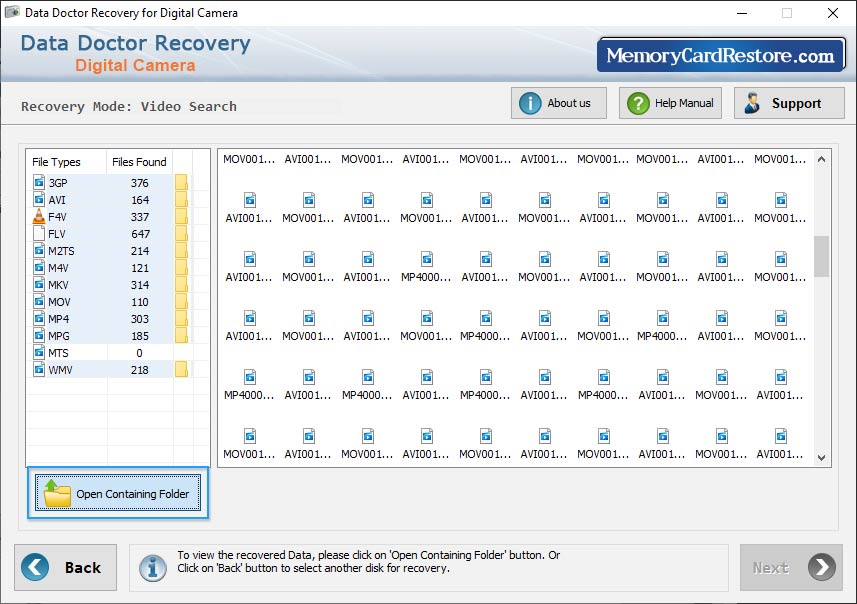Viewport: 857px width, 604px height.
Task: Click the MTS file type icon
Action: 39,352
